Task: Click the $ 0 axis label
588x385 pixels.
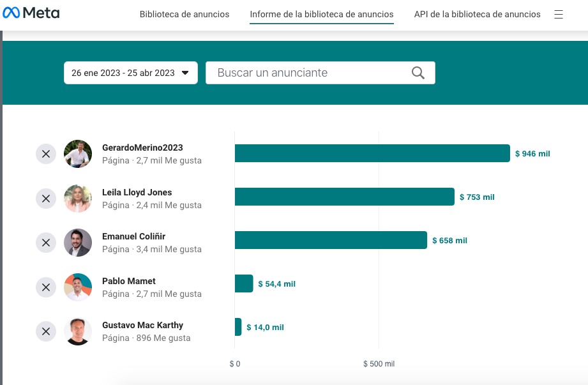Action: [235, 364]
